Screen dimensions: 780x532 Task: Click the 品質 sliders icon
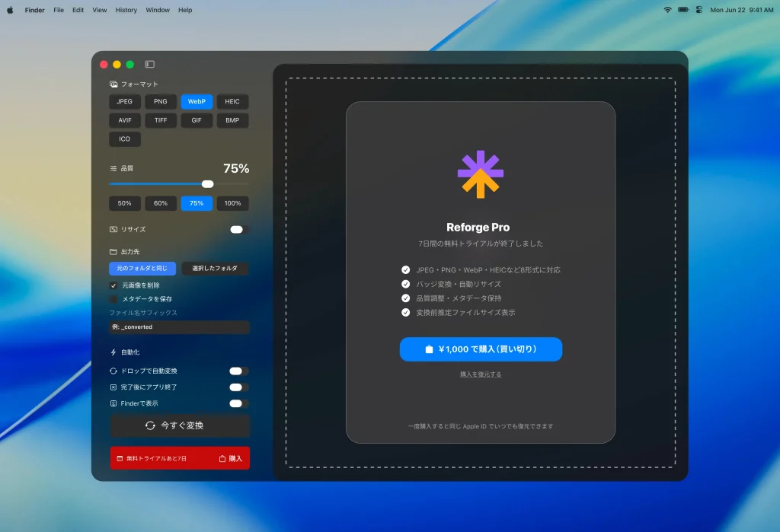(x=113, y=168)
